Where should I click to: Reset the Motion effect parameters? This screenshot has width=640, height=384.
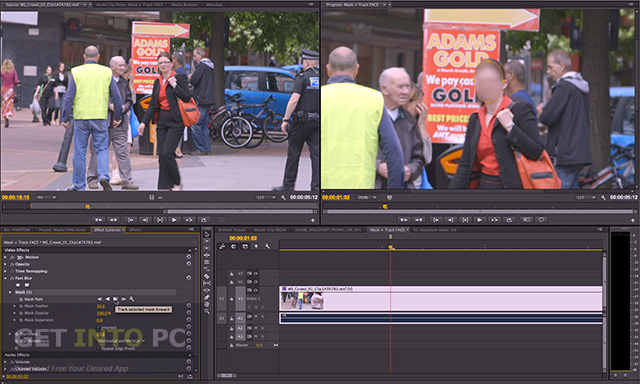coord(189,257)
